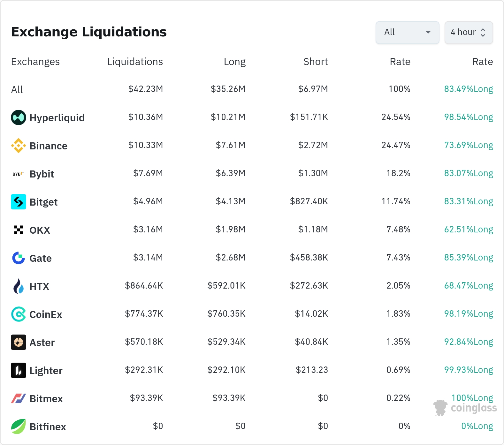Click the OKX checkered logo icon

[19, 230]
